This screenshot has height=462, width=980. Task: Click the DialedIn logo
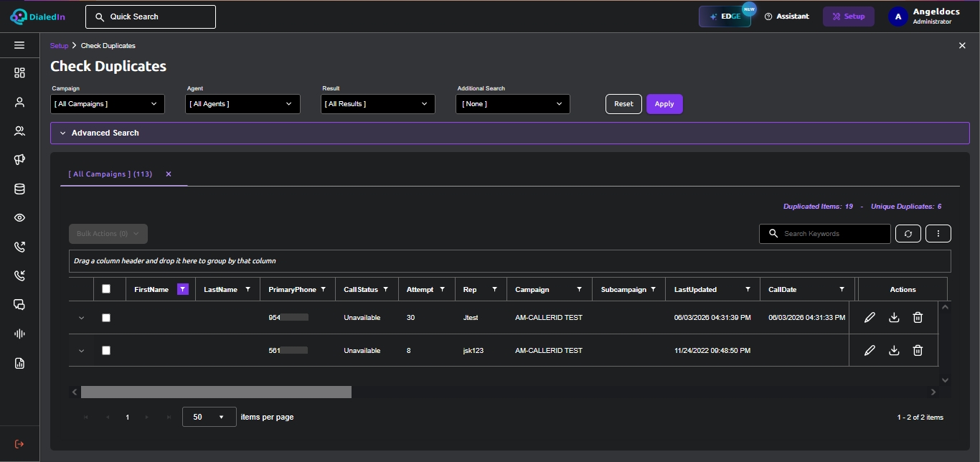coord(37,16)
